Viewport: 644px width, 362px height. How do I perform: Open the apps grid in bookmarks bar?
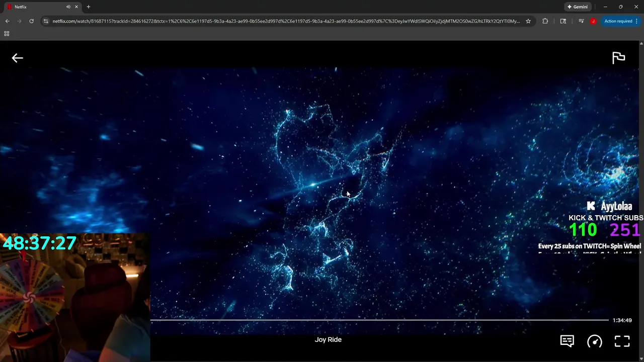tap(7, 34)
